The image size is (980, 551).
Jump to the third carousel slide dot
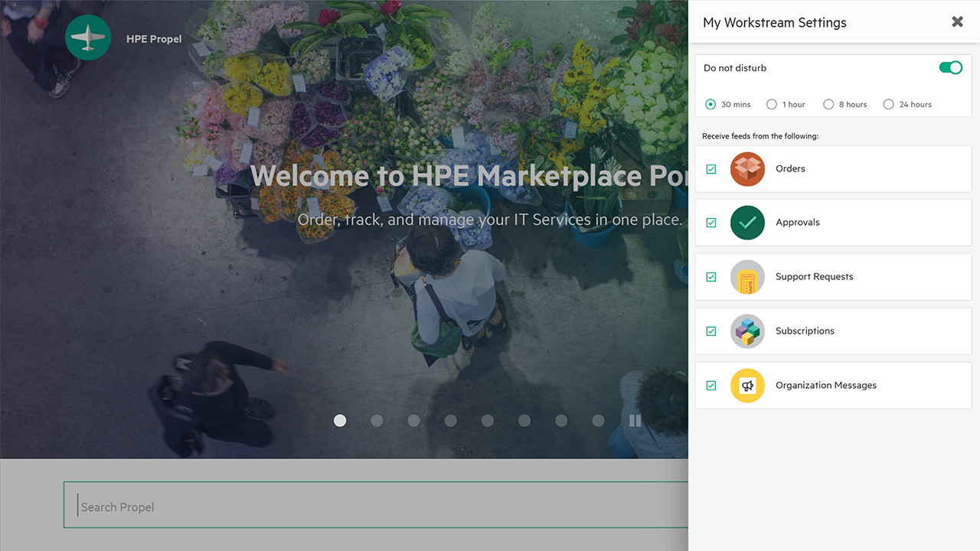[x=413, y=420]
